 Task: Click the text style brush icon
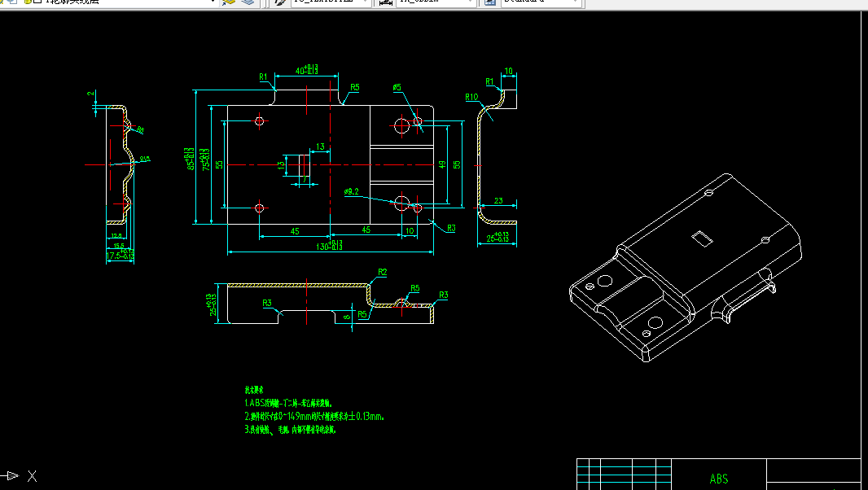click(281, 2)
